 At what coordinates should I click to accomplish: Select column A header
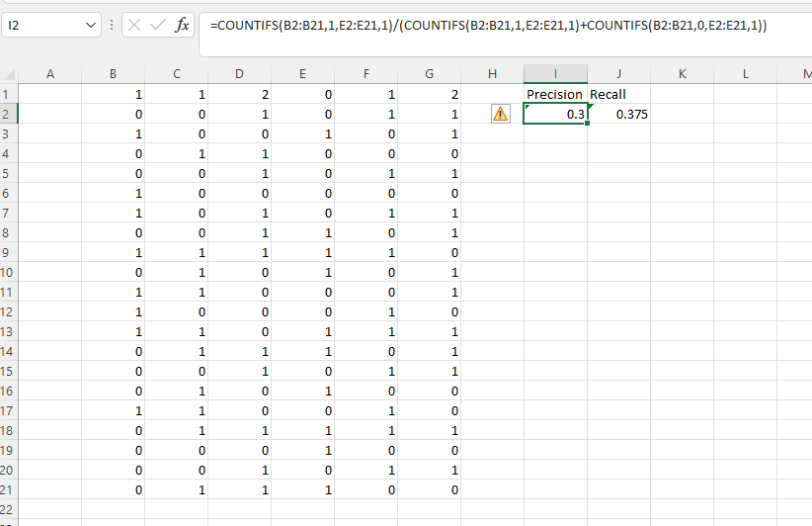point(50,74)
